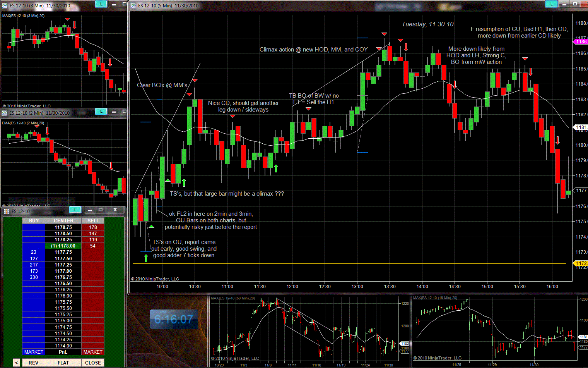588x368 pixels.
Task: Select the magenta 1186 price line marker
Action: point(580,42)
